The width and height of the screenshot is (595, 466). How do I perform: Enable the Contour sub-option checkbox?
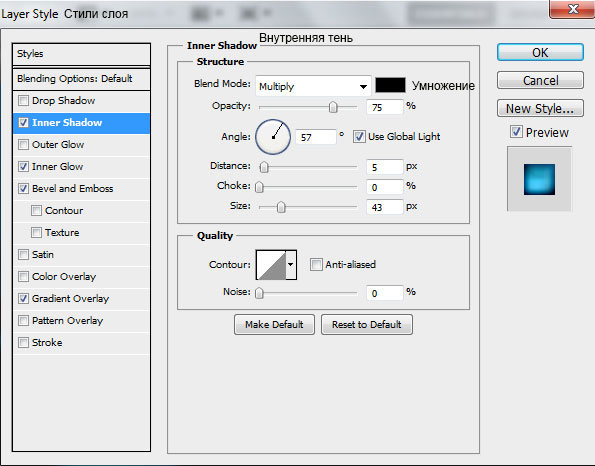point(36,211)
